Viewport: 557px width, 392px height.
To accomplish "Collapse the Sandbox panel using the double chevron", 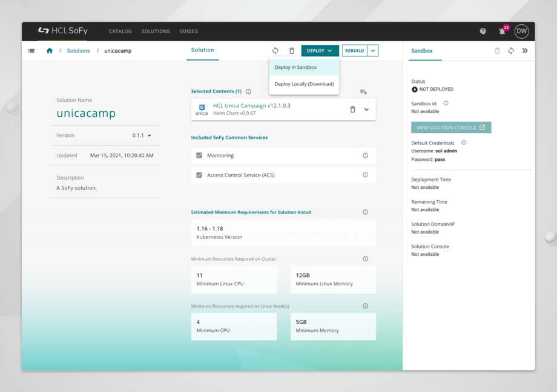I will coord(525,51).
